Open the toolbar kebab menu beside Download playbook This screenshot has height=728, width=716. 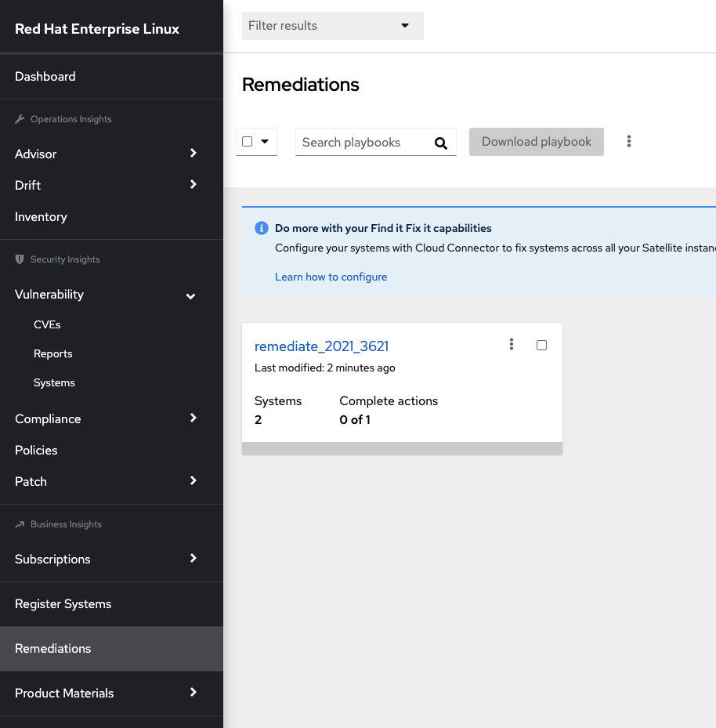[x=629, y=141]
